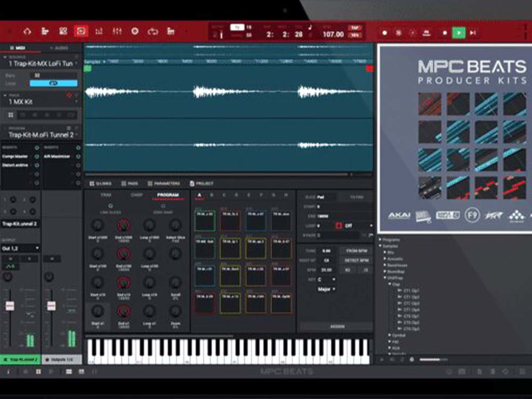Click the play-start button beside play
This screenshot has height=399, width=532.
[x=472, y=33]
